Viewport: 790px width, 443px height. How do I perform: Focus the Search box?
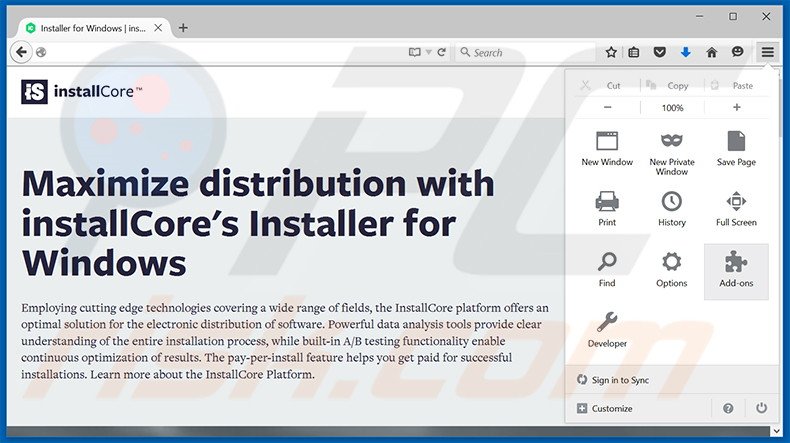click(x=524, y=52)
